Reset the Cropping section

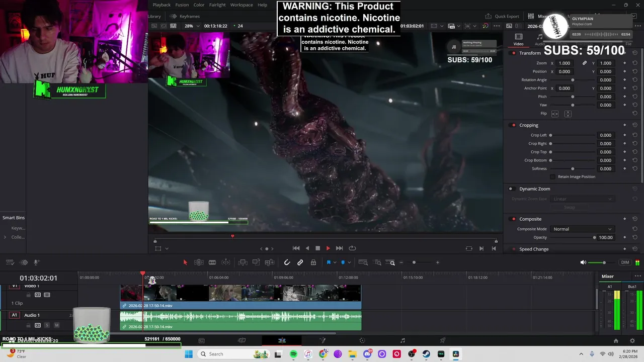tap(635, 125)
